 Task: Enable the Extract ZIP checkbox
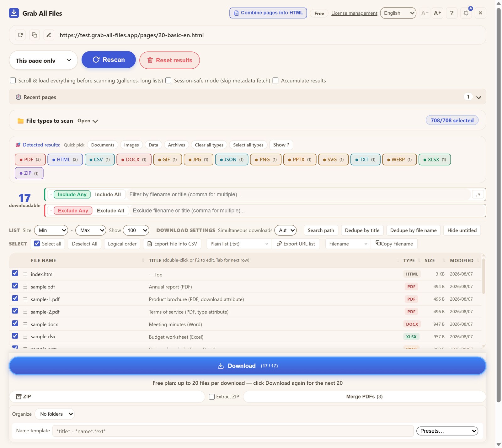click(x=212, y=397)
